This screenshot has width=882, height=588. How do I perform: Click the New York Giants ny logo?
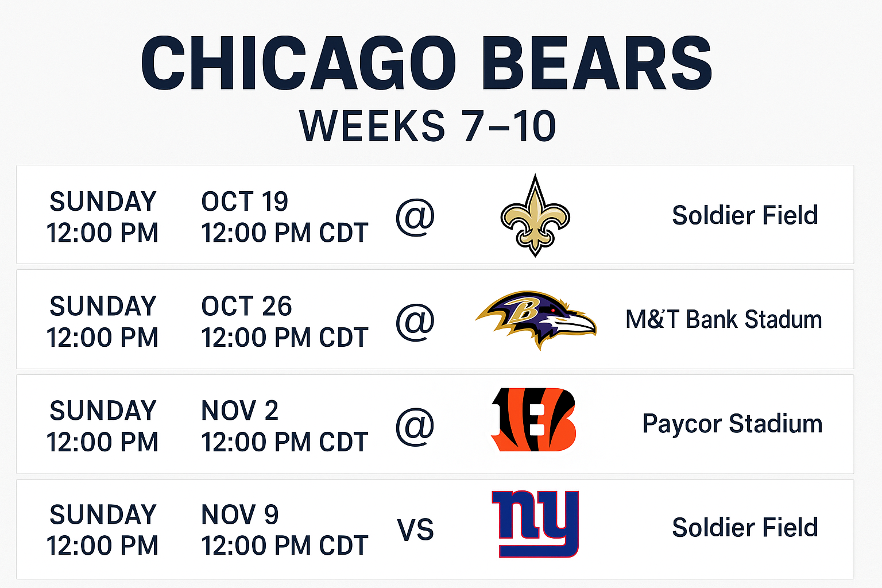(535, 524)
